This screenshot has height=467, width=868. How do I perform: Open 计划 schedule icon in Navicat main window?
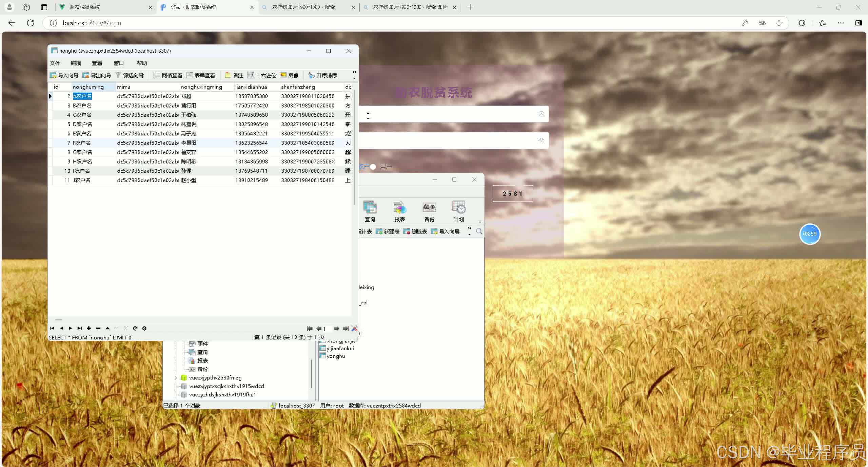(459, 211)
